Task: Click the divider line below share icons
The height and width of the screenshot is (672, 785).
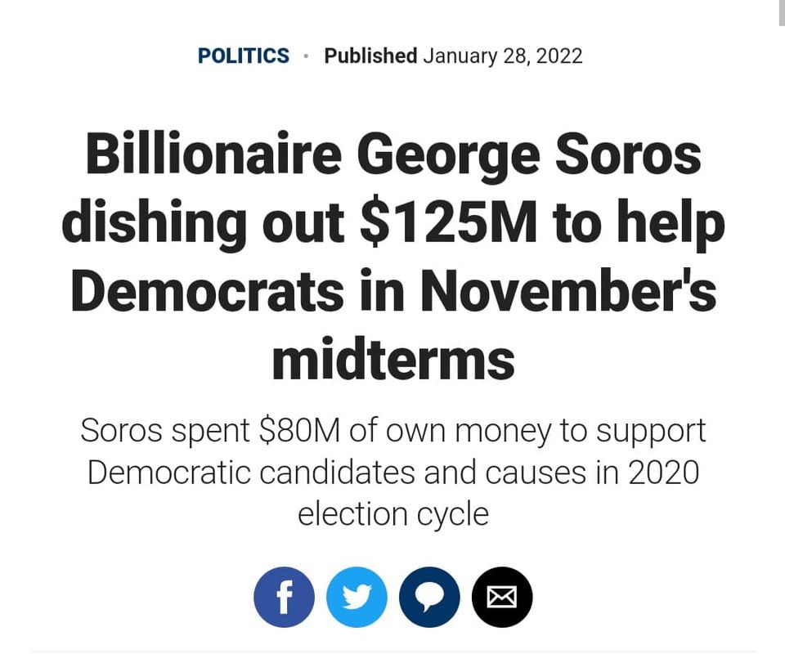Action: coord(392,652)
